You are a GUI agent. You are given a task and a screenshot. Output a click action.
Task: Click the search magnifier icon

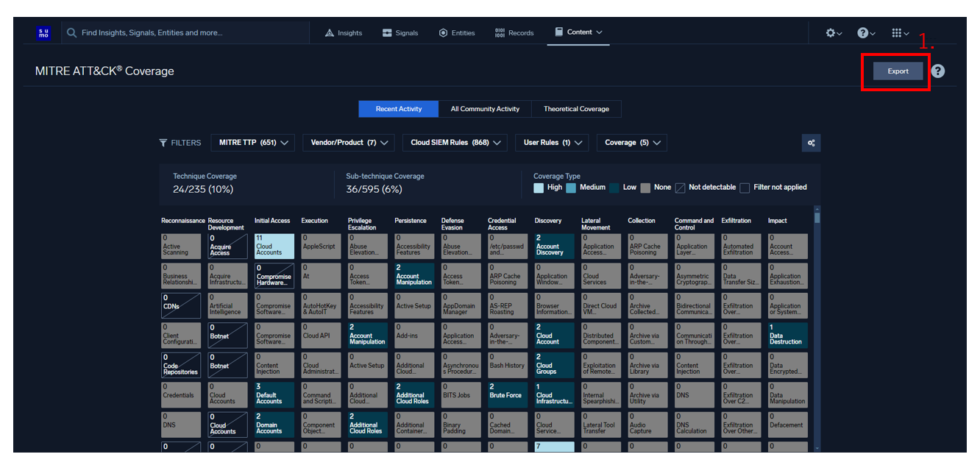click(x=72, y=32)
